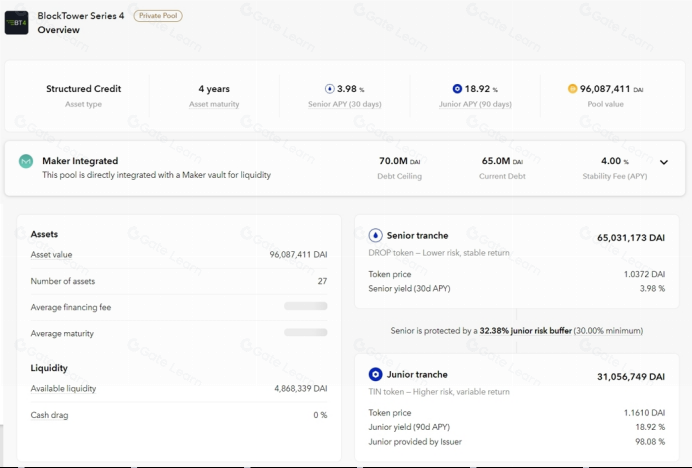This screenshot has height=468, width=692.
Task: Click the Junior token price 1.1610 DAI
Action: 644,413
